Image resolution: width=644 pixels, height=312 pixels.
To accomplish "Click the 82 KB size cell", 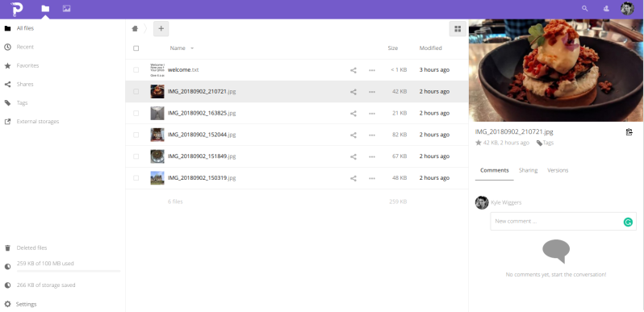I will click(x=399, y=135).
